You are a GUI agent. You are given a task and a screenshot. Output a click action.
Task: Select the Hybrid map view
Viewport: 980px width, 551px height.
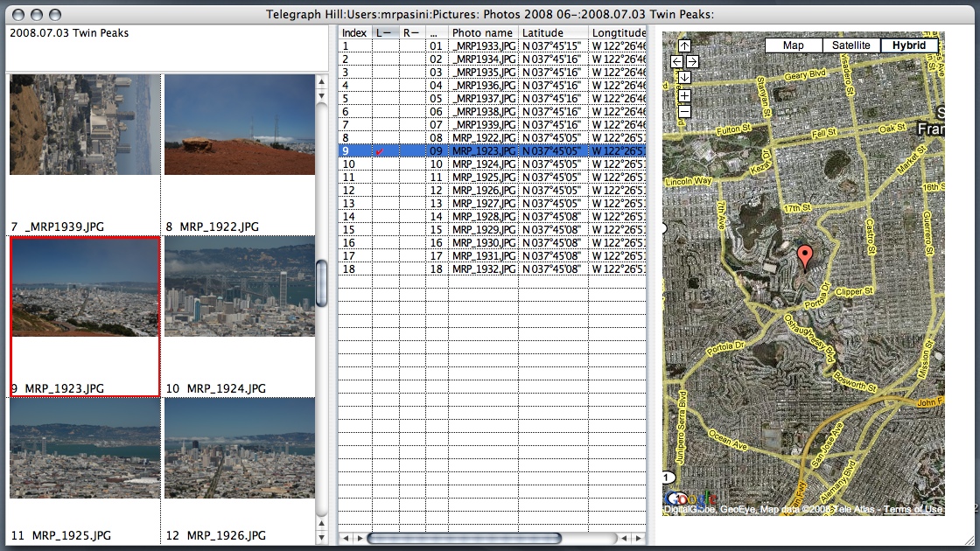(908, 45)
